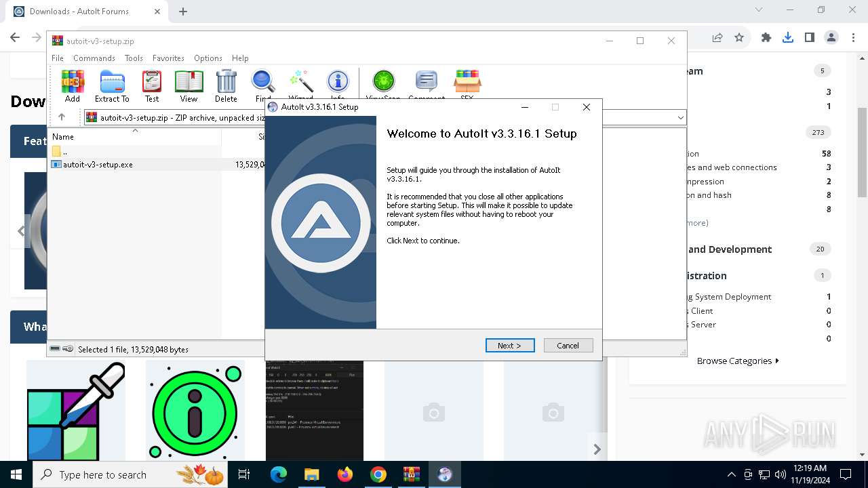The height and width of the screenshot is (488, 868).
Task: Open the Tools menu in WinRAR
Action: 134,58
